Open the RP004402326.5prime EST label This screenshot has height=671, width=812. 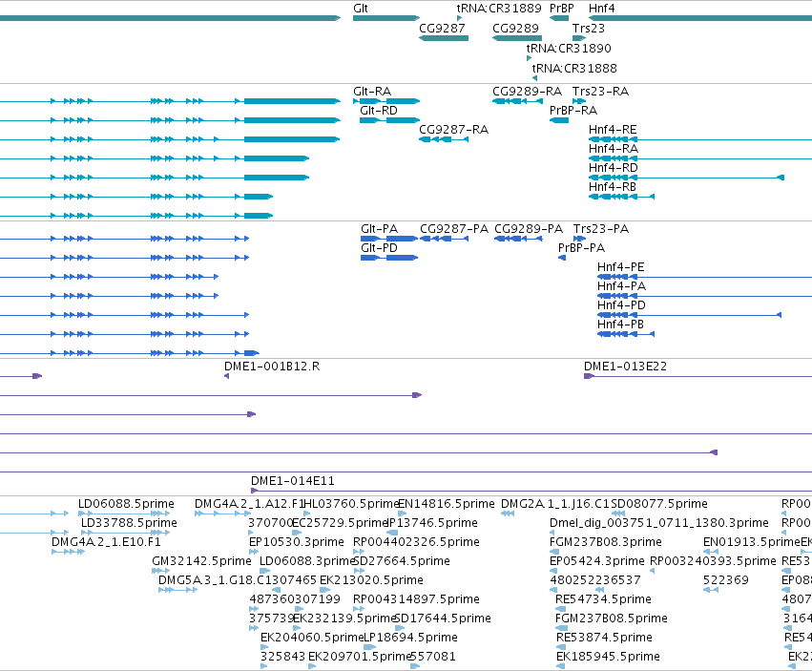pos(416,542)
